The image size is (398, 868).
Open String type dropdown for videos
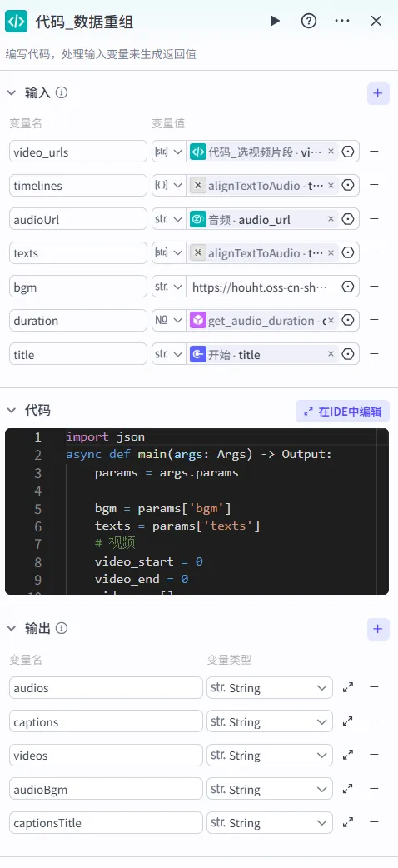click(x=270, y=755)
